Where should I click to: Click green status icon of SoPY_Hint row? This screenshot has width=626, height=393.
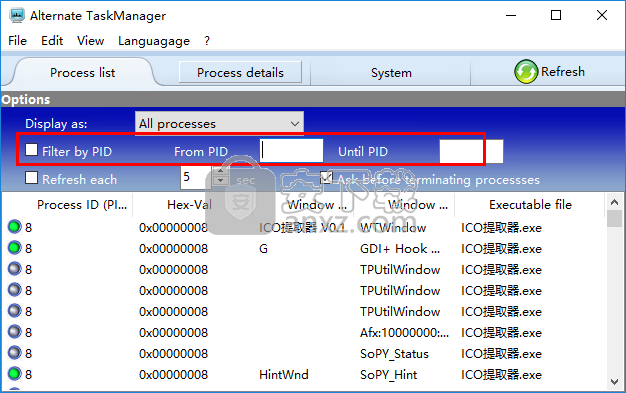pyautogui.click(x=14, y=374)
